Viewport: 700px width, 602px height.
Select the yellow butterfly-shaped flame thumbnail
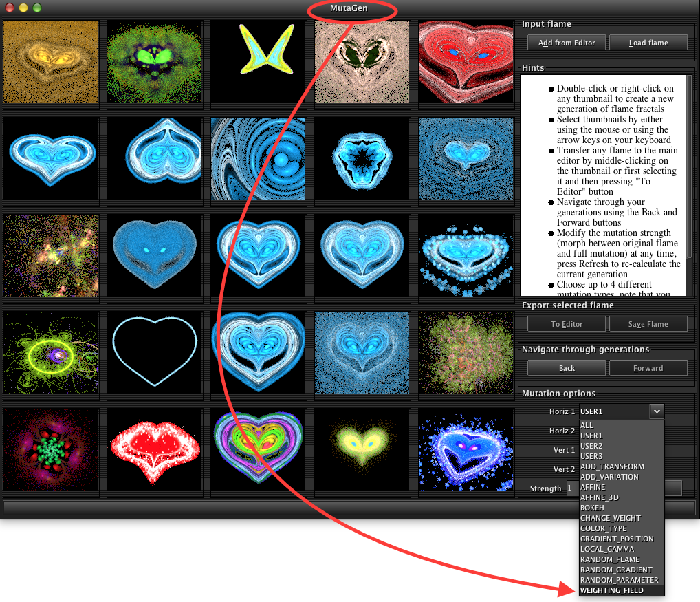pos(259,62)
